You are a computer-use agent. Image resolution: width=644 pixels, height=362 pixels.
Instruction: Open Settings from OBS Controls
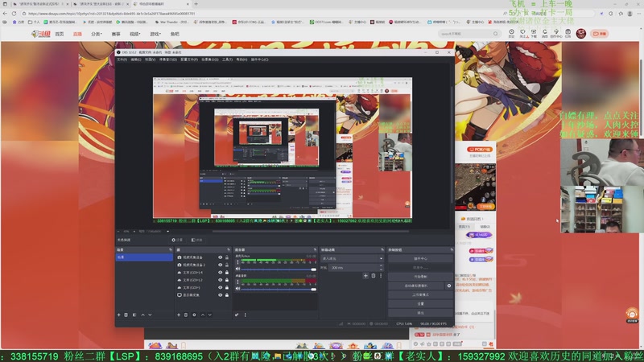420,304
